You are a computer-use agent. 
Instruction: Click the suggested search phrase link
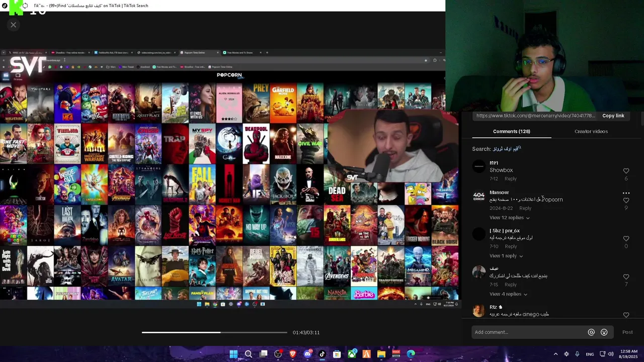pos(507,149)
